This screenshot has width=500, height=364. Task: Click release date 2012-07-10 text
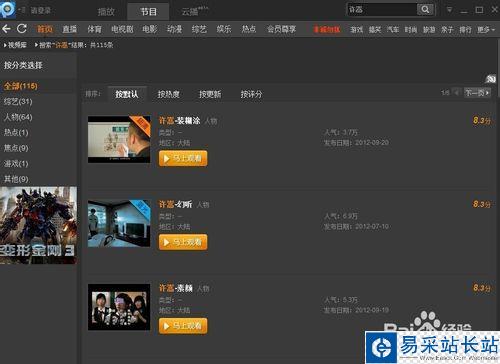click(372, 227)
